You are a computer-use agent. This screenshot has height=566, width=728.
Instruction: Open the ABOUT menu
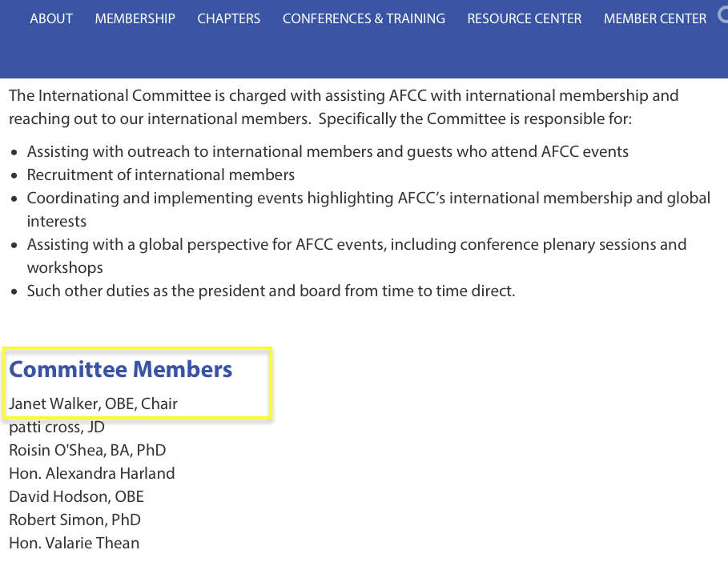click(x=51, y=18)
